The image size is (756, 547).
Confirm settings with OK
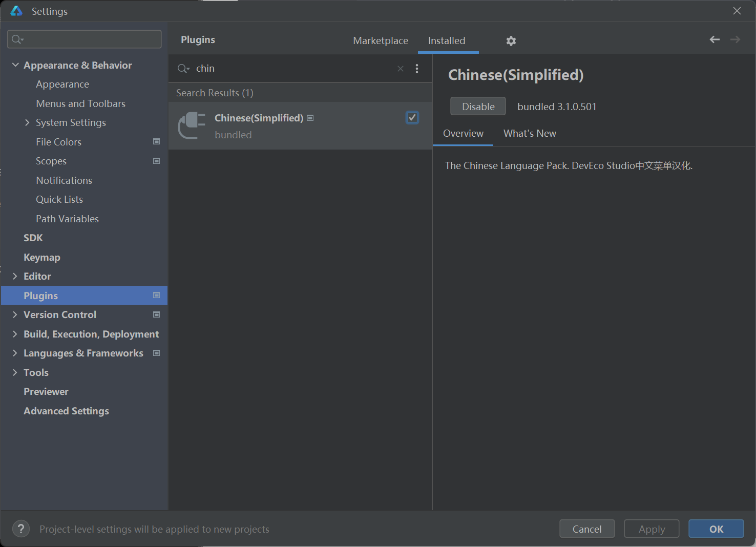pos(716,529)
